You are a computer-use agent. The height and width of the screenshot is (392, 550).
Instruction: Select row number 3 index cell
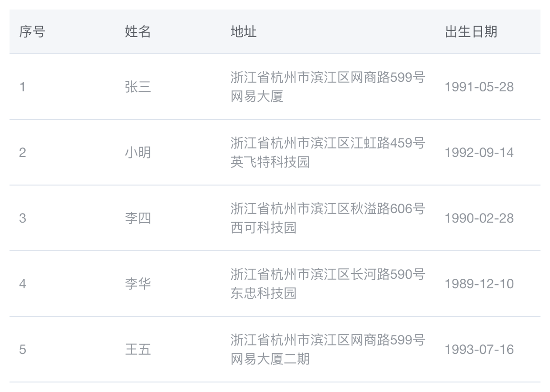(22, 218)
